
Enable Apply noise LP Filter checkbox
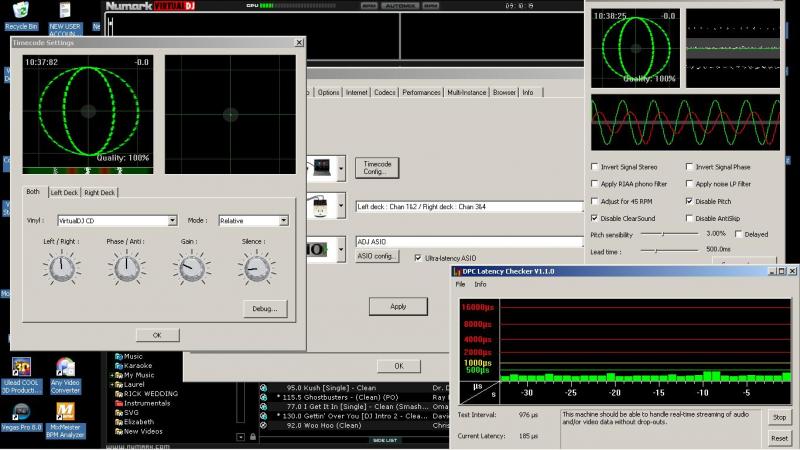[689, 184]
